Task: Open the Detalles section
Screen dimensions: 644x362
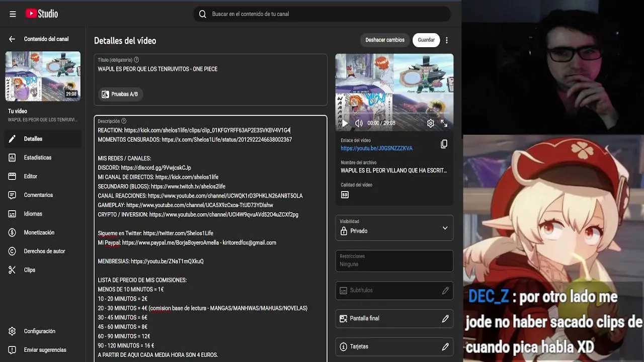Action: coord(43,139)
